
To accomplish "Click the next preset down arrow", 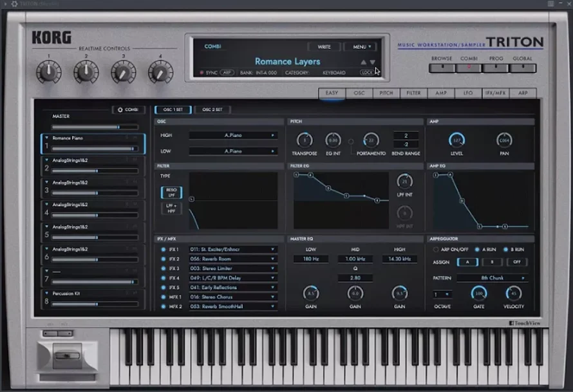I will pos(372,62).
